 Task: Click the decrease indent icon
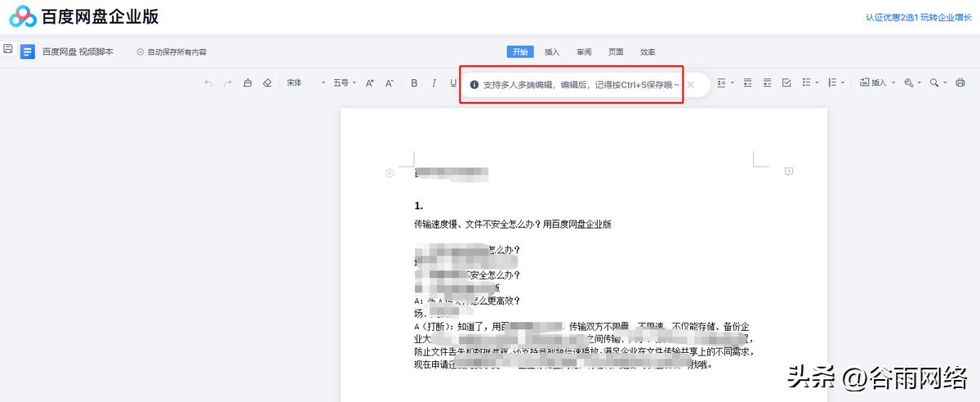747,83
